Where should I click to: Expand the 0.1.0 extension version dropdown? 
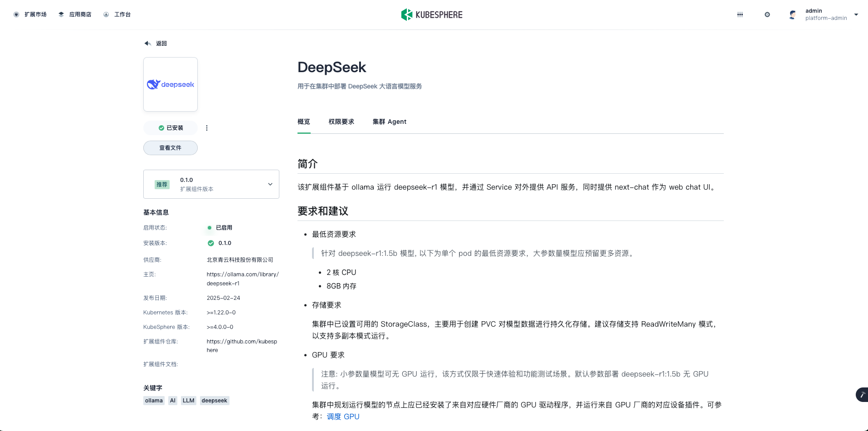pos(211,184)
